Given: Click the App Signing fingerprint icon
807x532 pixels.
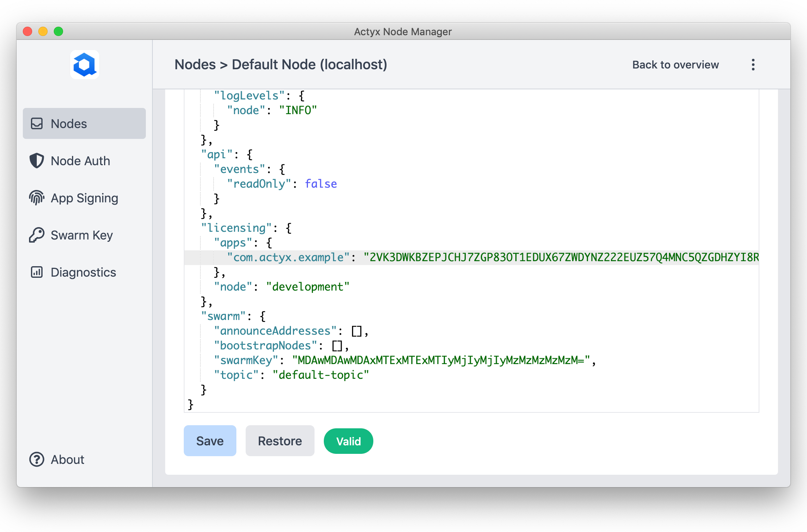Looking at the screenshot, I should coord(37,198).
